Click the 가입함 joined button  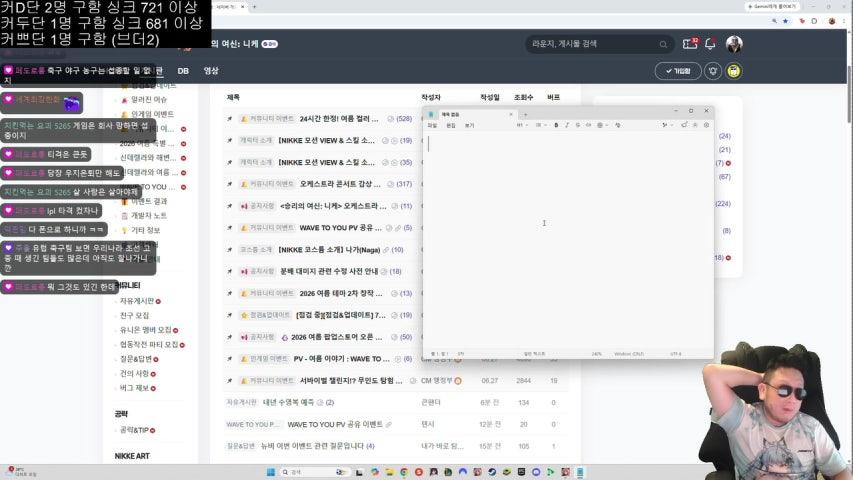[678, 71]
